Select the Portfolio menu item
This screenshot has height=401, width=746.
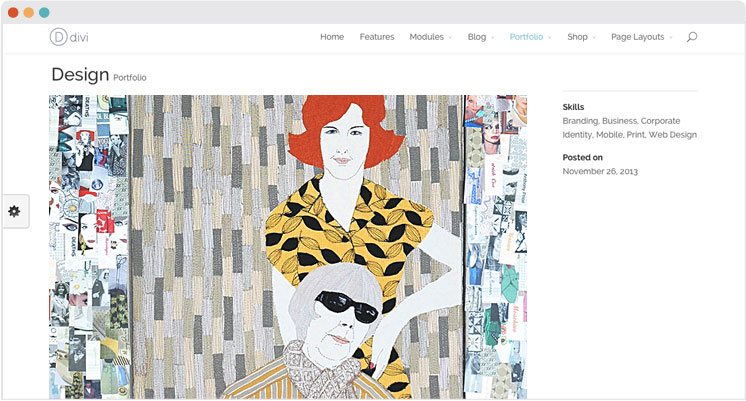click(x=526, y=37)
